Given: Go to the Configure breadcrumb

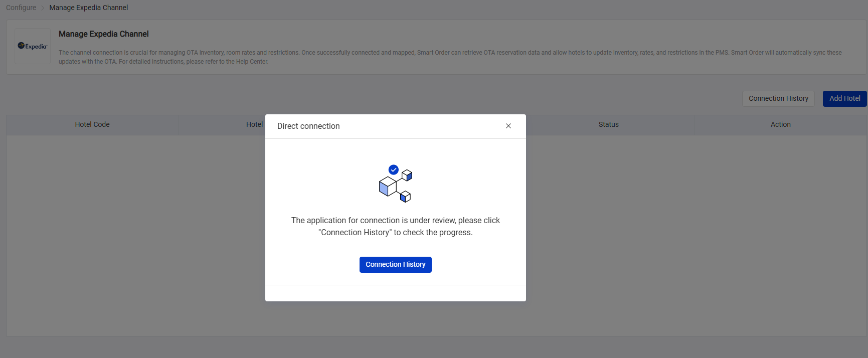Looking at the screenshot, I should [21, 8].
